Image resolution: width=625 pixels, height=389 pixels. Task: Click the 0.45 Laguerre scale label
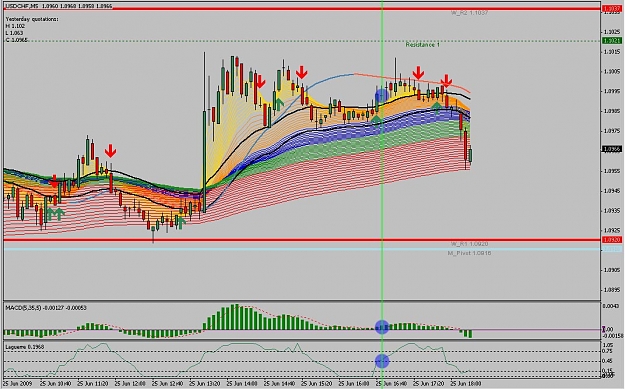point(608,361)
